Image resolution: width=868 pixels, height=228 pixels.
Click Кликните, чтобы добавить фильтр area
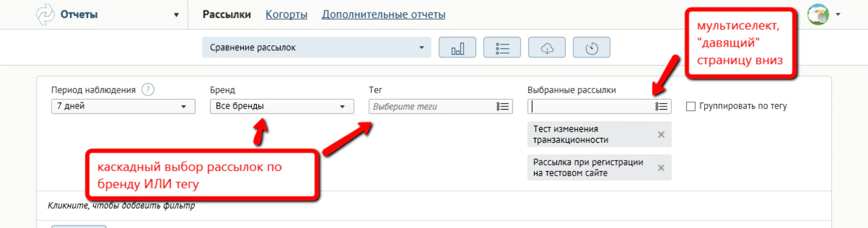point(121,205)
